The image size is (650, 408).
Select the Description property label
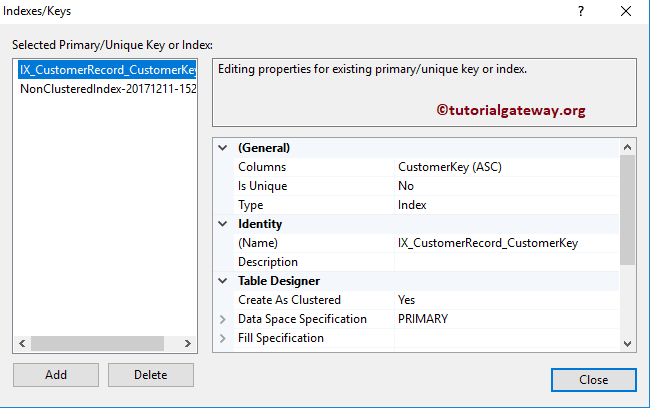(x=268, y=262)
